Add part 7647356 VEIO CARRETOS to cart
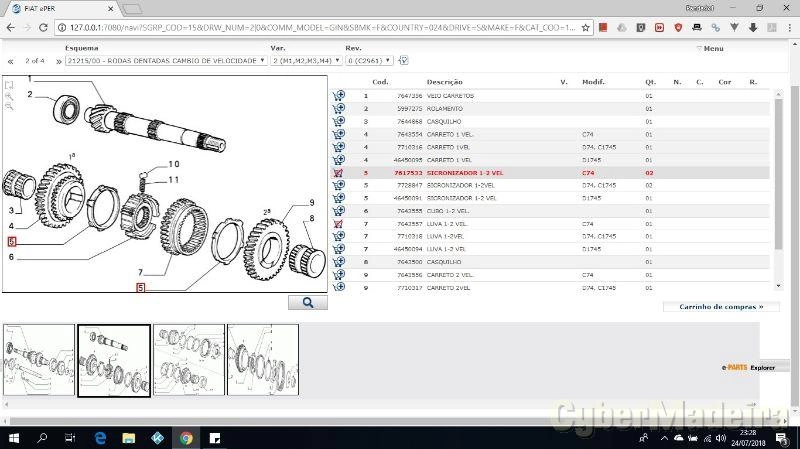800x449 pixels. coord(339,95)
